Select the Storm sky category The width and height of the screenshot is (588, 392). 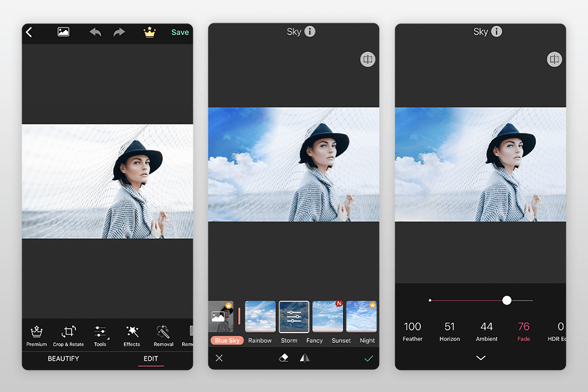tap(289, 341)
